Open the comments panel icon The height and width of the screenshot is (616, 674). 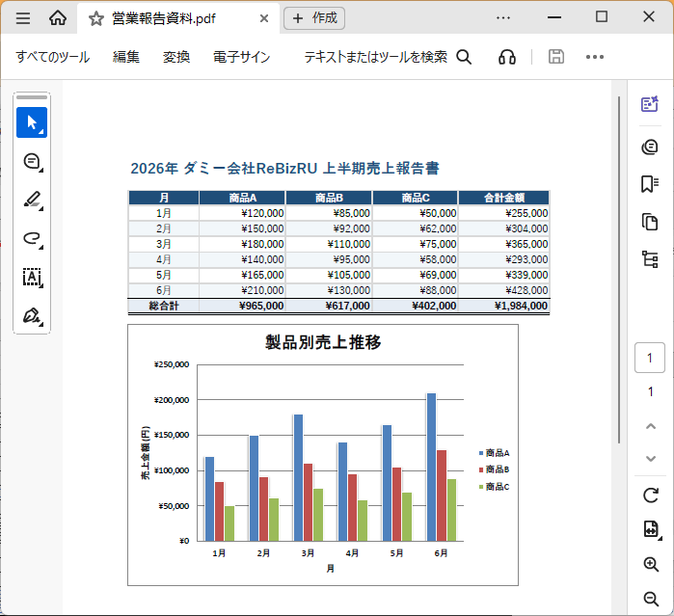[650, 147]
